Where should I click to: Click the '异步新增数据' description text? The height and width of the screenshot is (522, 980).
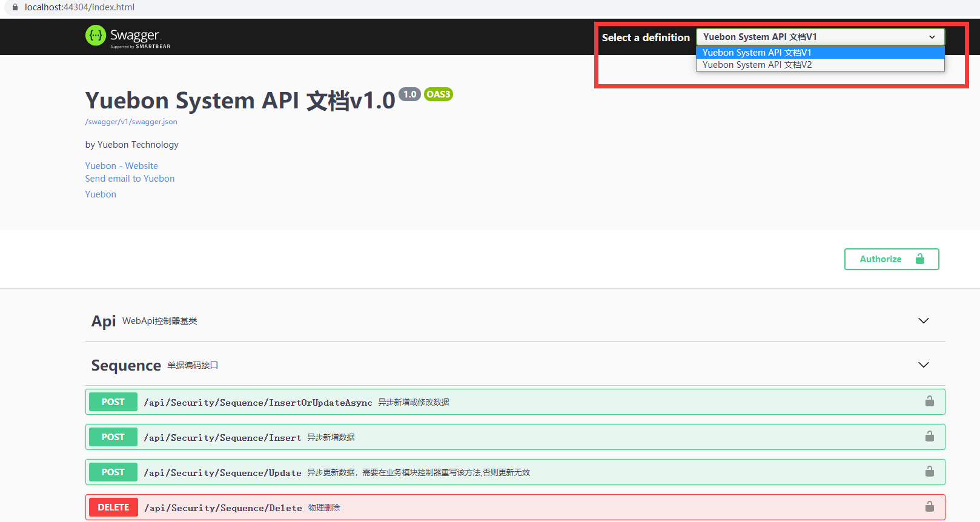pyautogui.click(x=331, y=437)
